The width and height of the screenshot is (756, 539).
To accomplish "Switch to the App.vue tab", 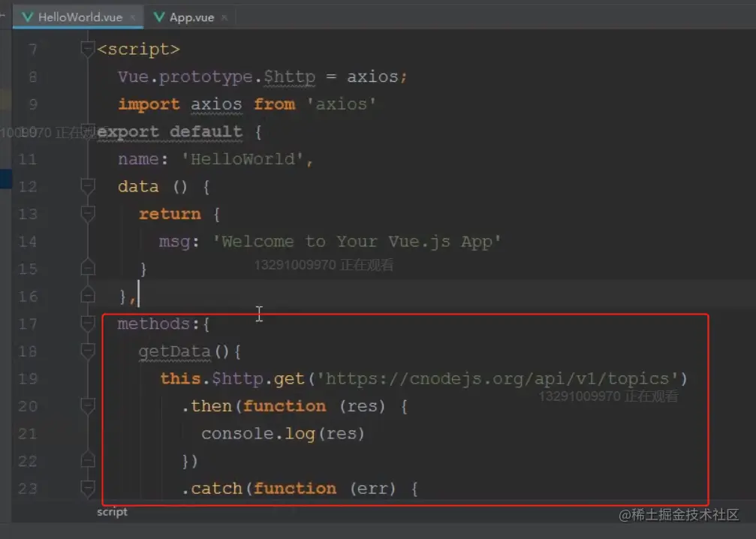I will pyautogui.click(x=191, y=17).
